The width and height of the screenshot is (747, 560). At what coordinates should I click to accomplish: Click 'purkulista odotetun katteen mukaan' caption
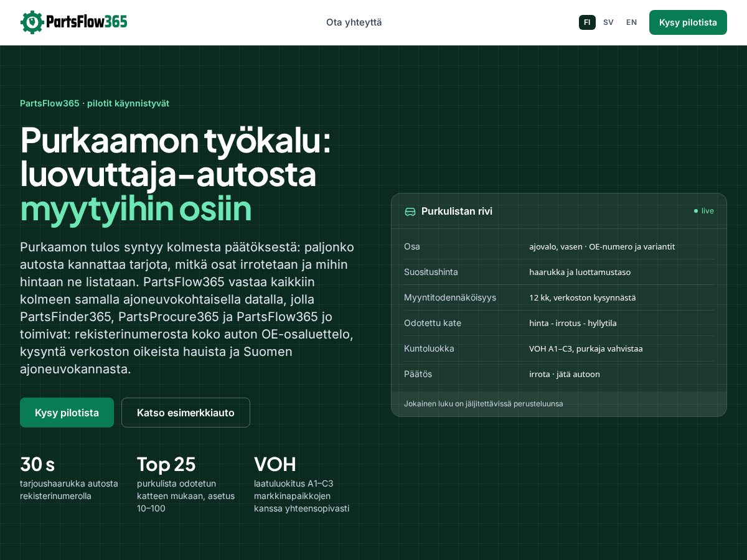186,496
